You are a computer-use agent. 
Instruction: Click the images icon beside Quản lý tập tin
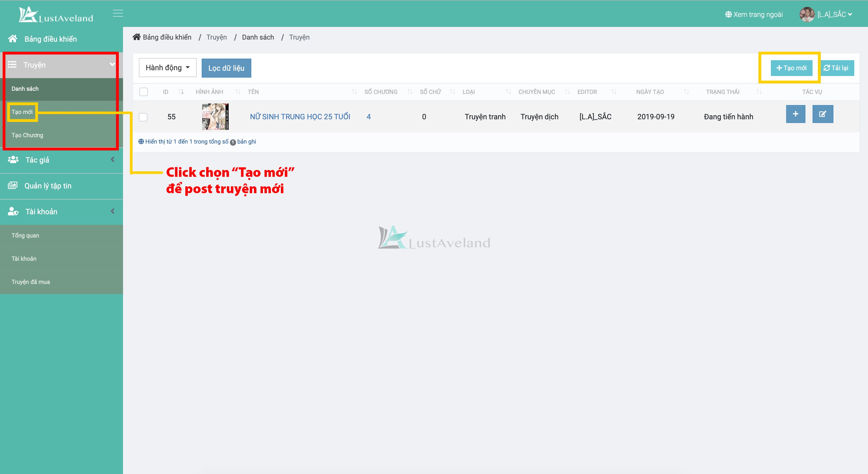point(13,185)
